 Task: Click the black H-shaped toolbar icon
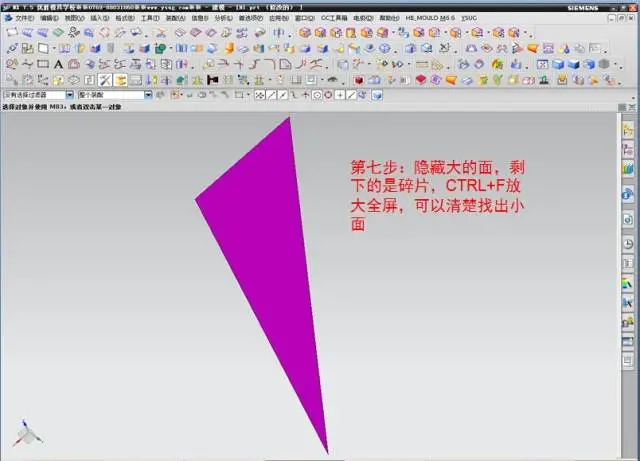coord(213,80)
